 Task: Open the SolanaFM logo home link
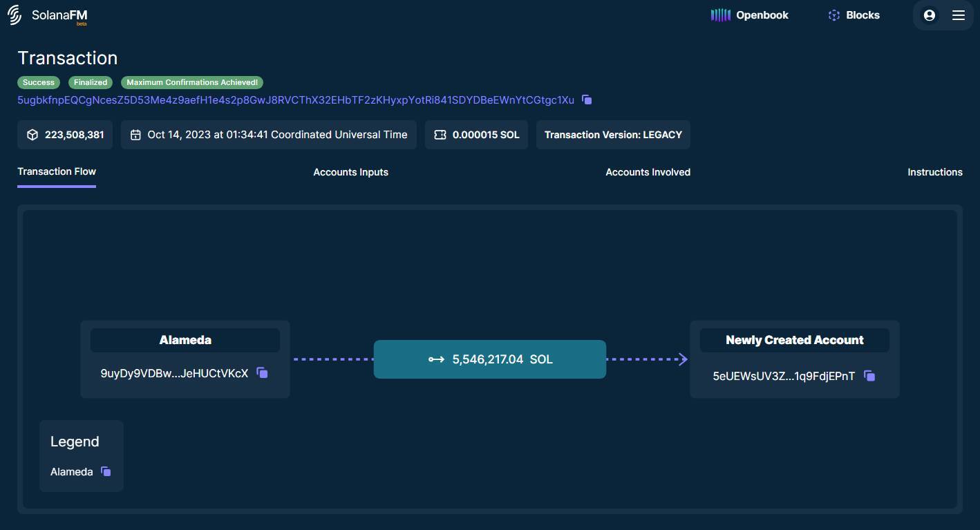click(48, 15)
